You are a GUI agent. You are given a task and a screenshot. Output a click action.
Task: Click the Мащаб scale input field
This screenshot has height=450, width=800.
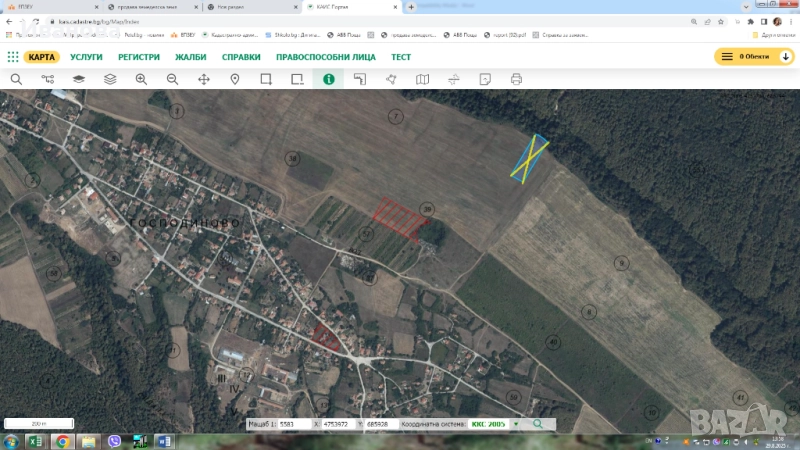(294, 424)
